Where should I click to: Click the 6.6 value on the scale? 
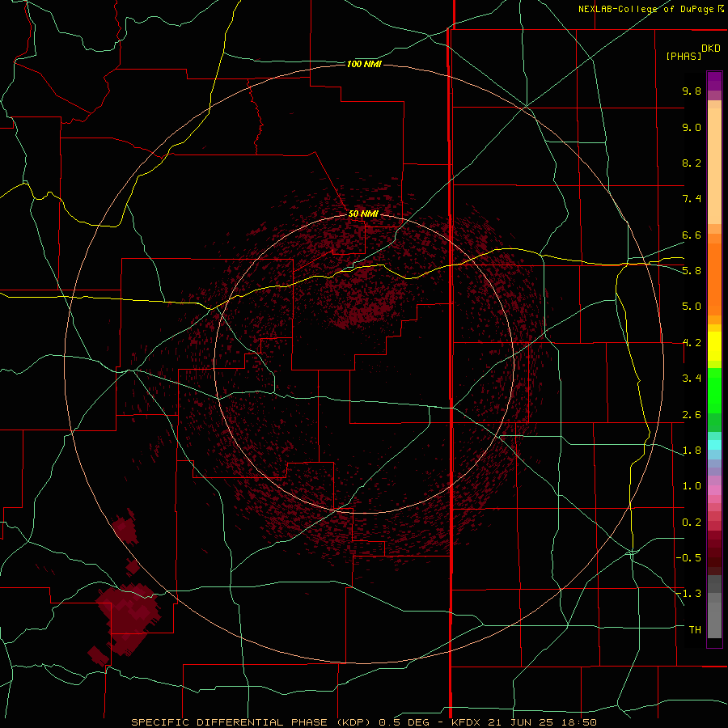(692, 235)
